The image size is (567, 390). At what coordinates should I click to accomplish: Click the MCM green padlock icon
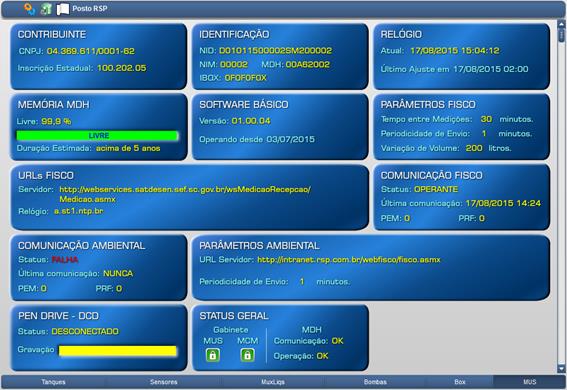247,355
